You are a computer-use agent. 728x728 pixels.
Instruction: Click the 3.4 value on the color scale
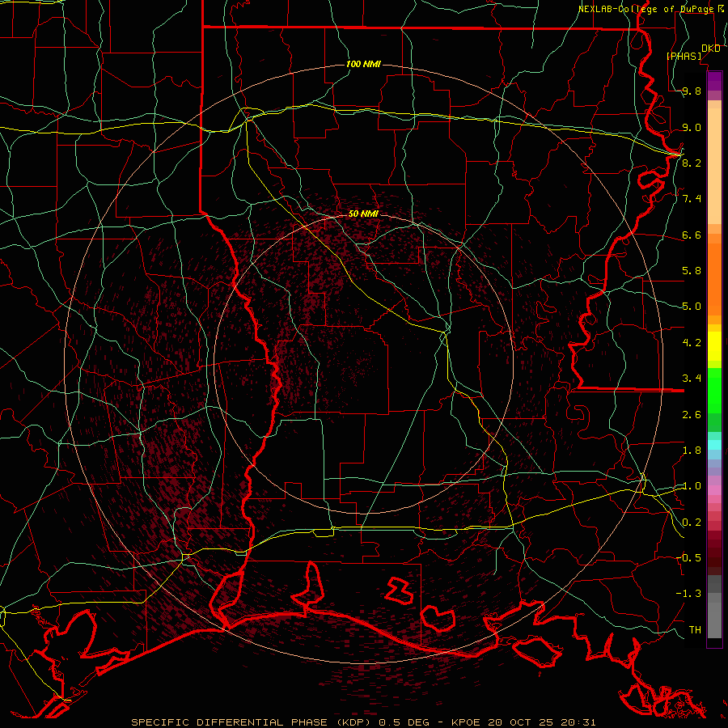pos(692,379)
